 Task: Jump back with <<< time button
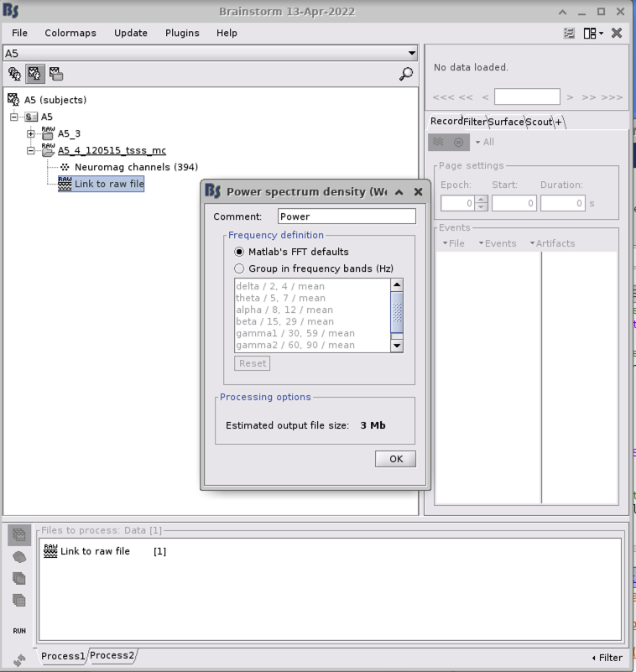[x=444, y=97]
